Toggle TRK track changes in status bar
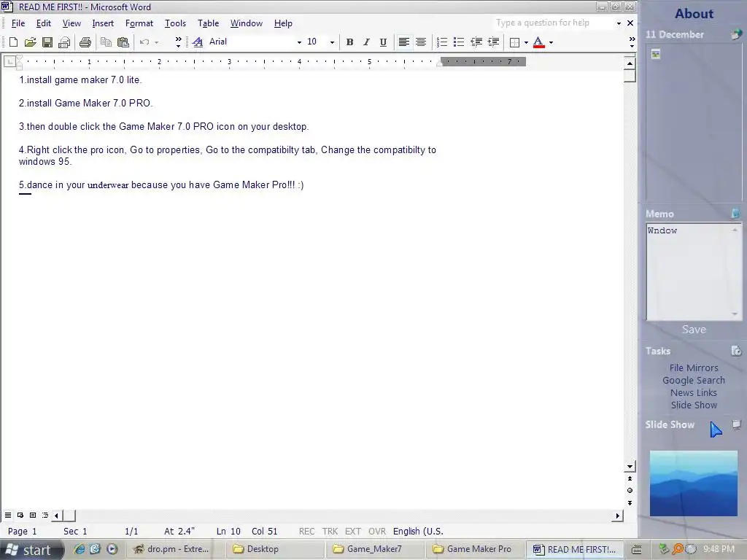 pos(330,532)
